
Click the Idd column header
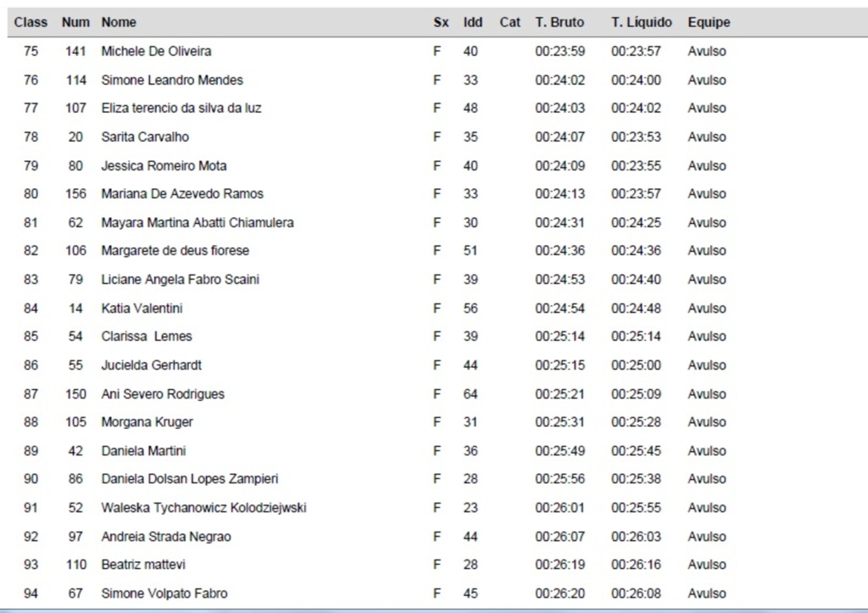pyautogui.click(x=472, y=23)
